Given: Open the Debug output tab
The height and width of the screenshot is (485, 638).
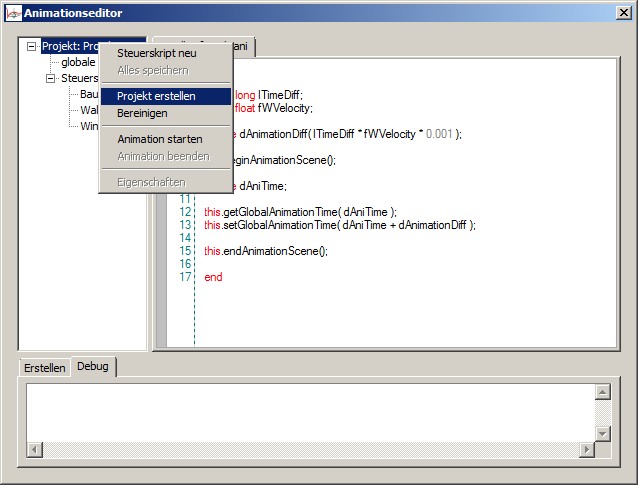Looking at the screenshot, I should pos(93,367).
